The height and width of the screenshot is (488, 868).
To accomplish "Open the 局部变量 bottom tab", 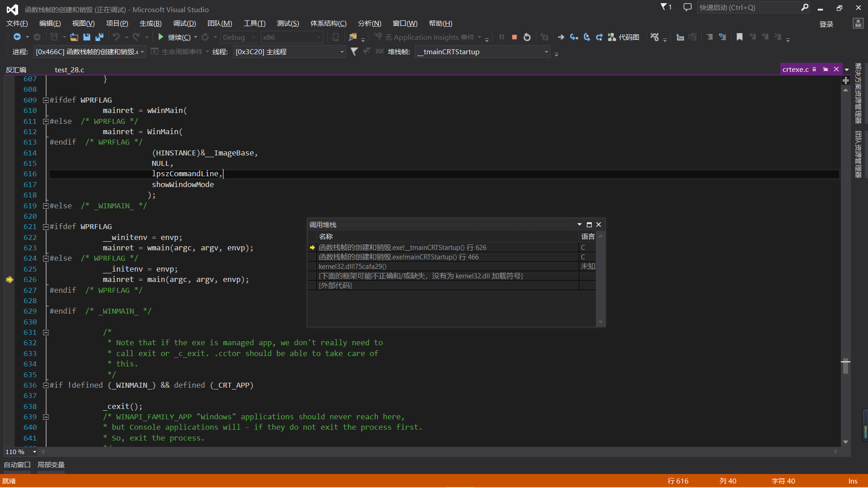I will click(x=51, y=465).
